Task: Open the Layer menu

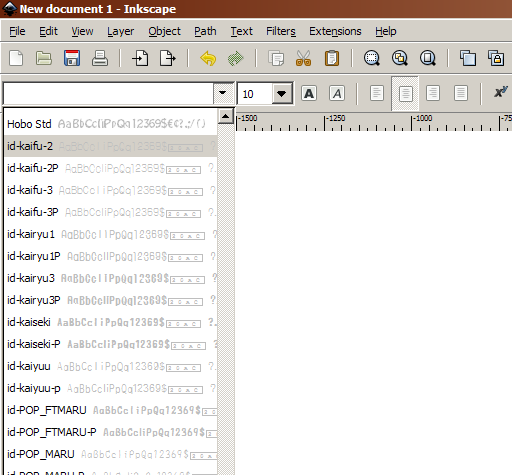Action: coord(120,31)
